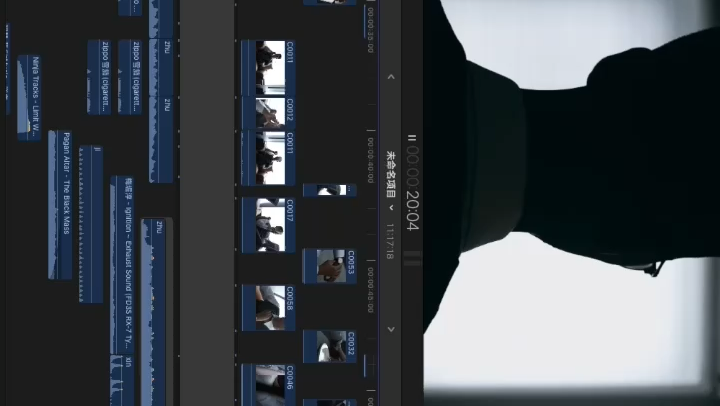Click the 00:00:45:00 ruler mark
Viewport: 720px width, 406px height.
tap(371, 290)
